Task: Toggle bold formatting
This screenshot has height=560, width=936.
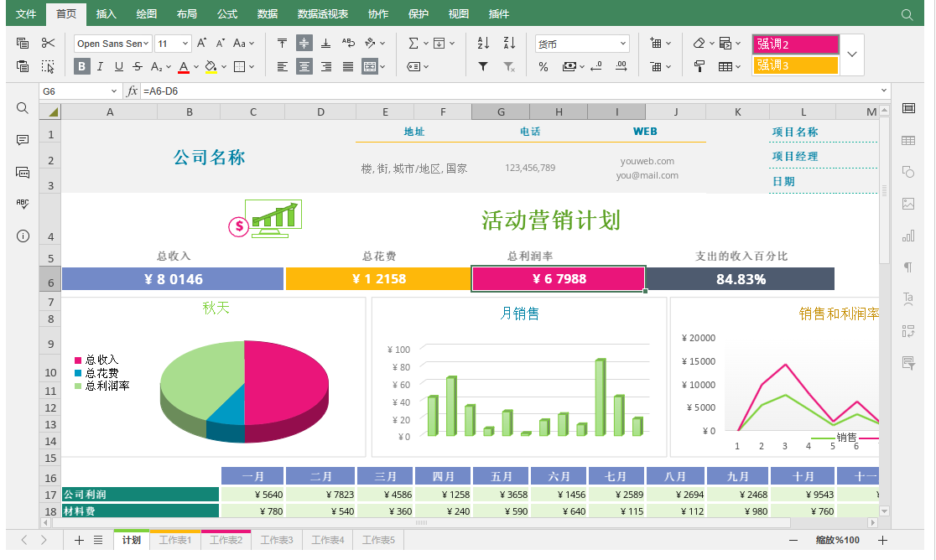Action: [x=82, y=66]
